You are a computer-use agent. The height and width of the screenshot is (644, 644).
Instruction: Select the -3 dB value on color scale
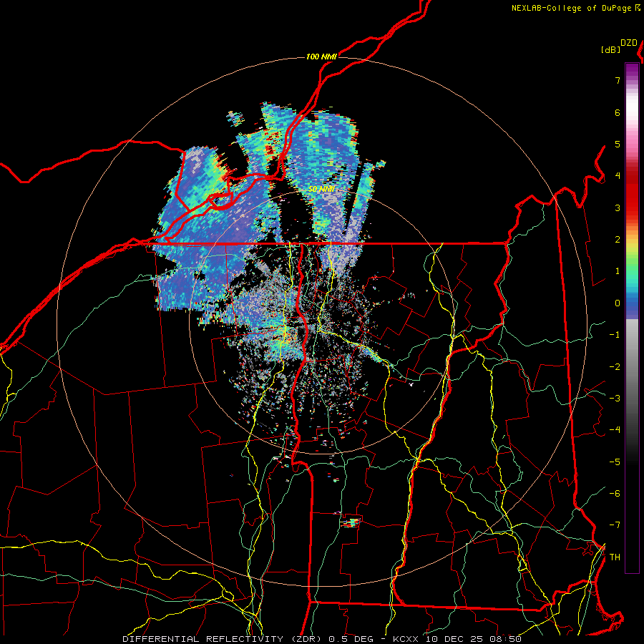click(615, 399)
